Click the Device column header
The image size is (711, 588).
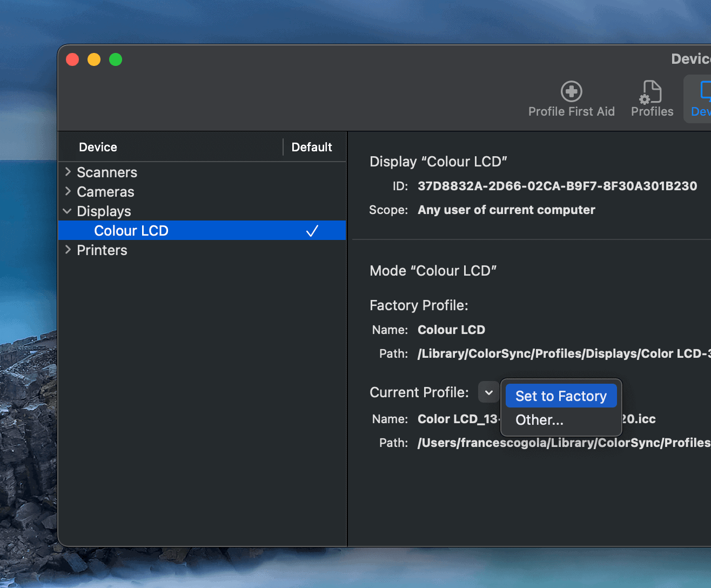click(98, 147)
